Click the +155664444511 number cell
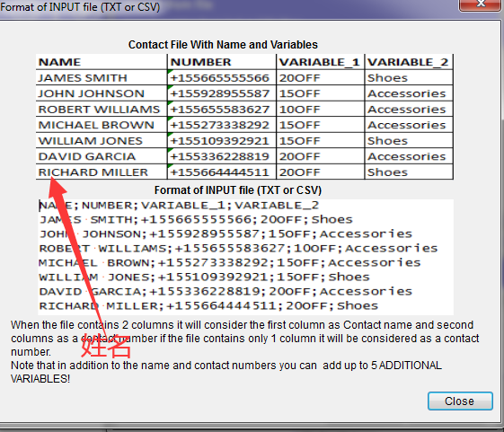The image size is (504, 432). pyautogui.click(x=222, y=172)
